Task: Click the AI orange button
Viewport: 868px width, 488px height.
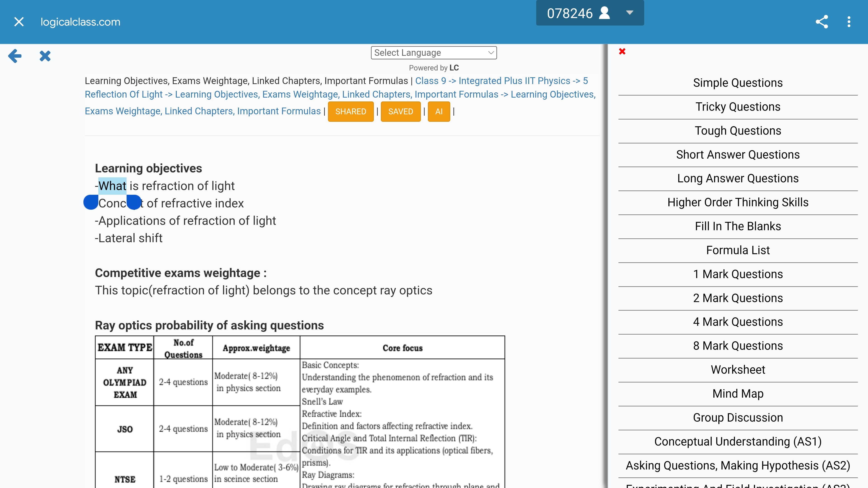Action: pyautogui.click(x=439, y=111)
